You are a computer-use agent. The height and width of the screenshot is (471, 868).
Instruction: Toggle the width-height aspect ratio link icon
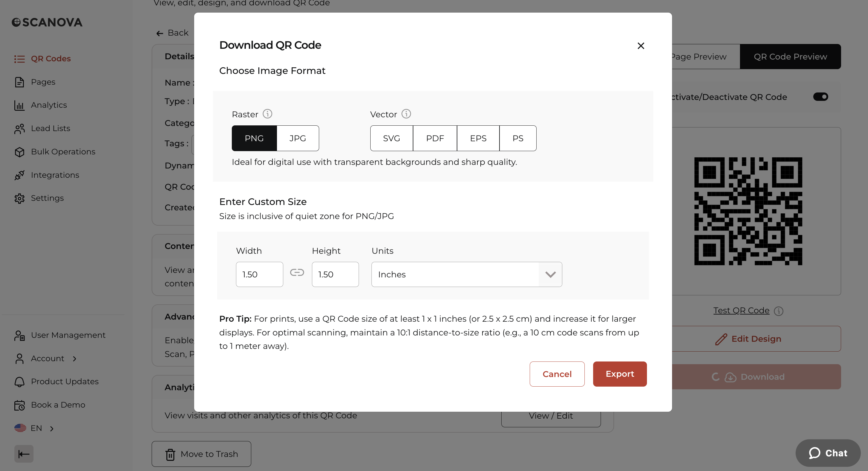click(297, 272)
